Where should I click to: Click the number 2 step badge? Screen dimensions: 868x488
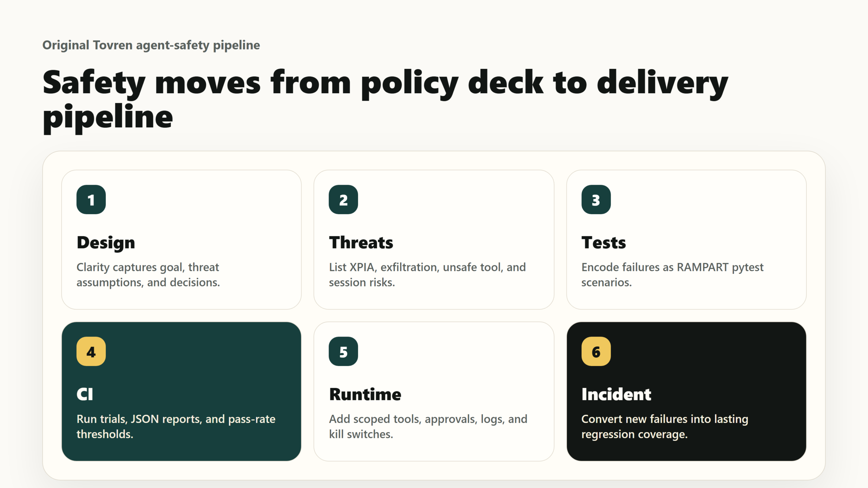point(343,199)
